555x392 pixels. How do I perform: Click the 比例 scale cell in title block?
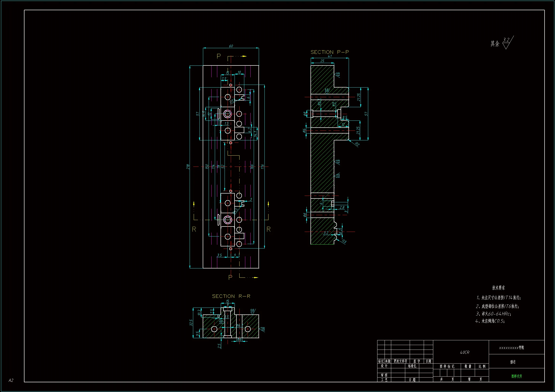coord(482,366)
